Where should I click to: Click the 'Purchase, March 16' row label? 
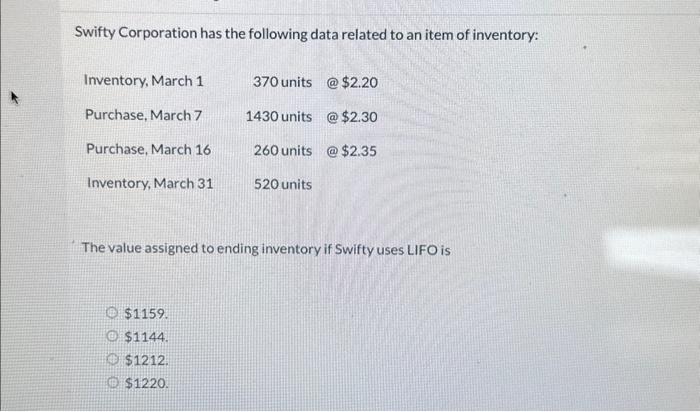click(148, 150)
